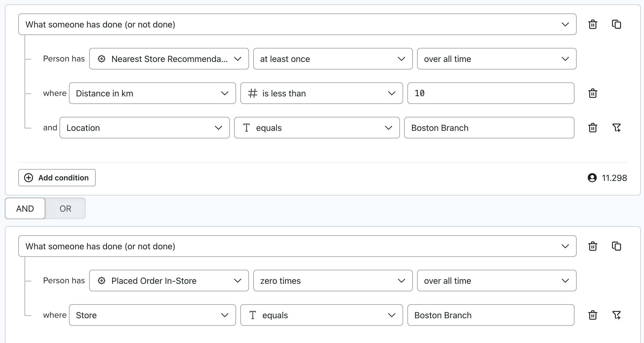The height and width of the screenshot is (343, 644).
Task: Duplicate the first condition block
Action: [x=617, y=24]
